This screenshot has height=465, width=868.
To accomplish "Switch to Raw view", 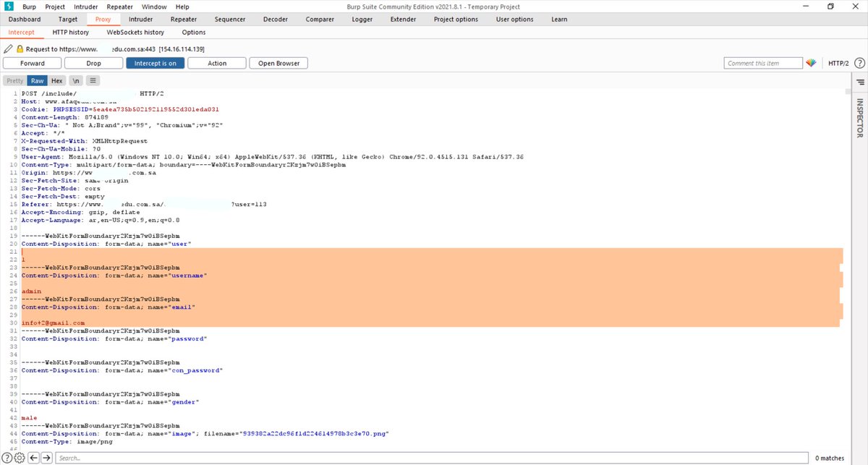I will pos(37,80).
